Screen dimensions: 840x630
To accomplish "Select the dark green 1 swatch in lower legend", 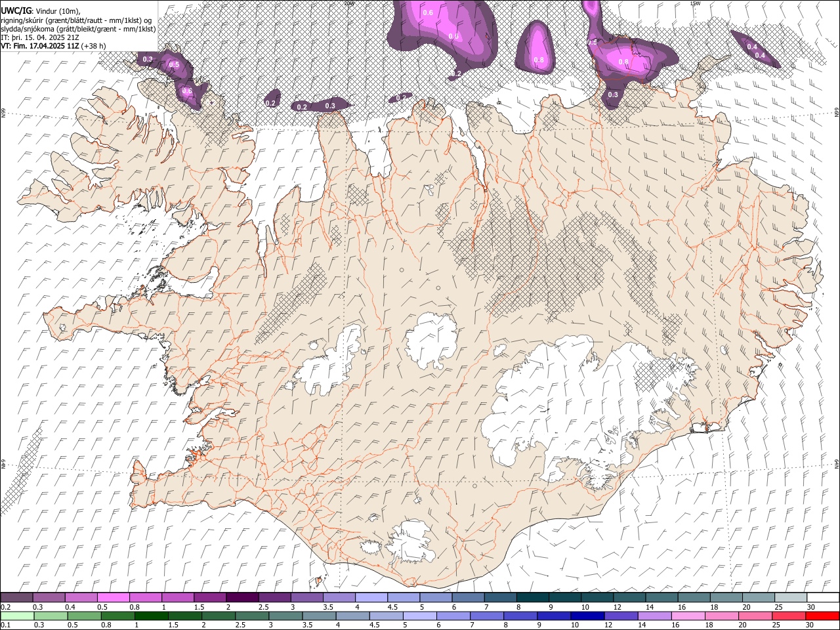I will (x=150, y=616).
